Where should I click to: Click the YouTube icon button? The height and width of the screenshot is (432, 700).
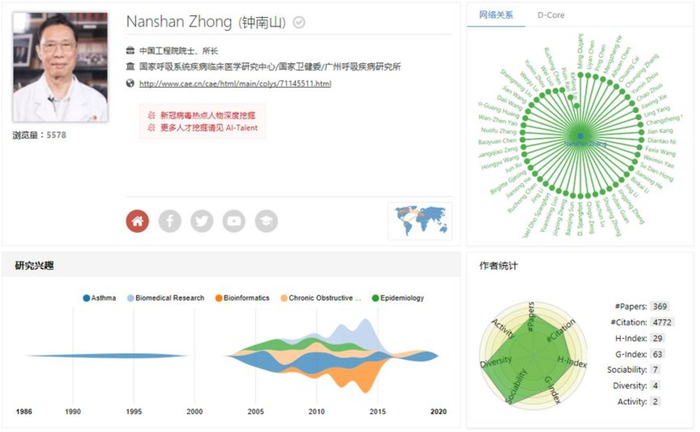pos(234,220)
